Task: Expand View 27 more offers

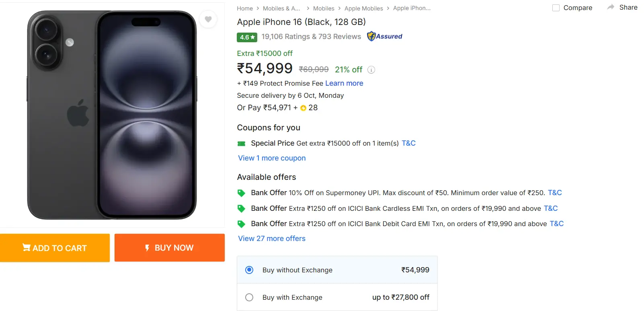Action: (x=271, y=239)
